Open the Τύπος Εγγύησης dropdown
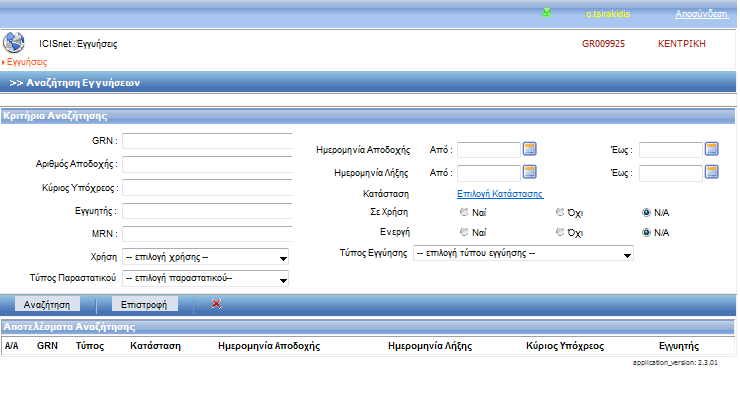Image resolution: width=740 pixels, height=393 pixels. 523,253
